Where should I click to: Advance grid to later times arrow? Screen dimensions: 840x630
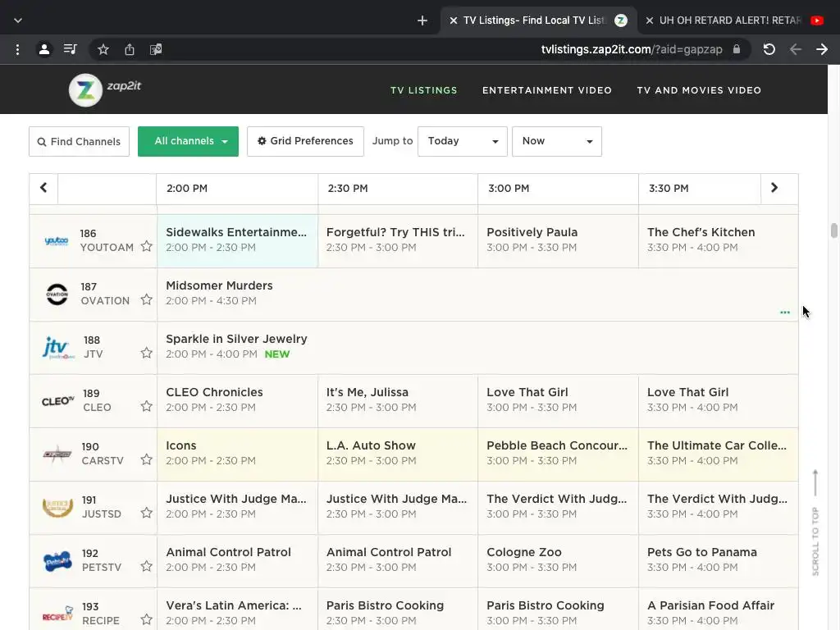[774, 188]
